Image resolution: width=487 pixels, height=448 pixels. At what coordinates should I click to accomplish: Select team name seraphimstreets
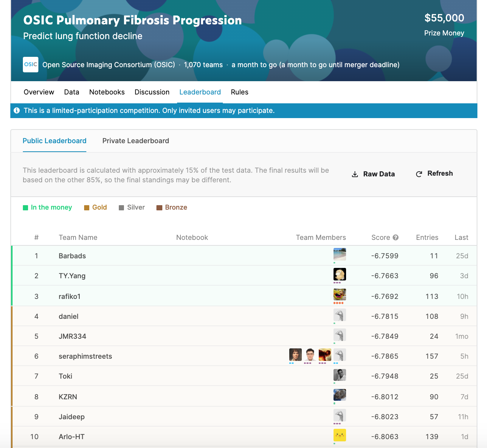(85, 356)
